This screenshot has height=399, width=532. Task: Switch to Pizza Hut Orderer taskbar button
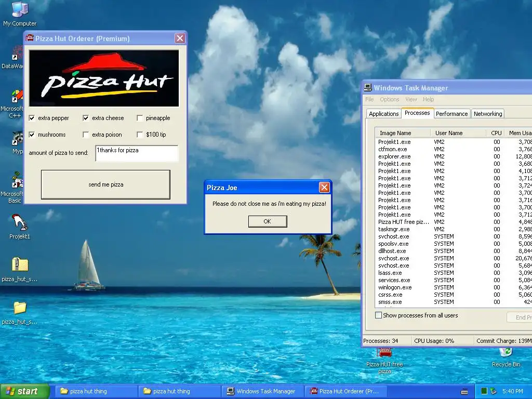pos(346,391)
